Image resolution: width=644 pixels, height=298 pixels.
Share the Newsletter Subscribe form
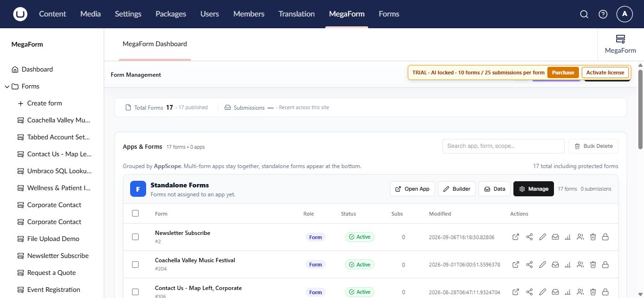tap(529, 237)
